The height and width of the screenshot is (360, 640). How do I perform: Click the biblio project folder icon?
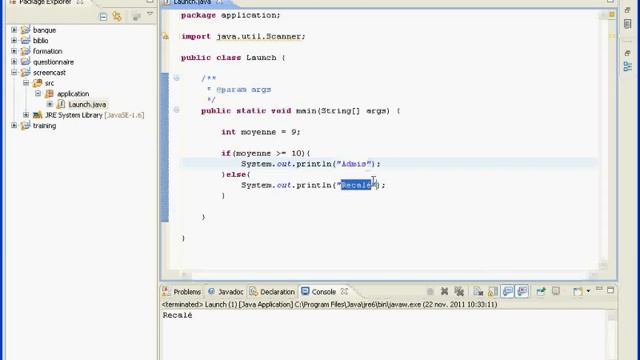[x=26, y=40]
